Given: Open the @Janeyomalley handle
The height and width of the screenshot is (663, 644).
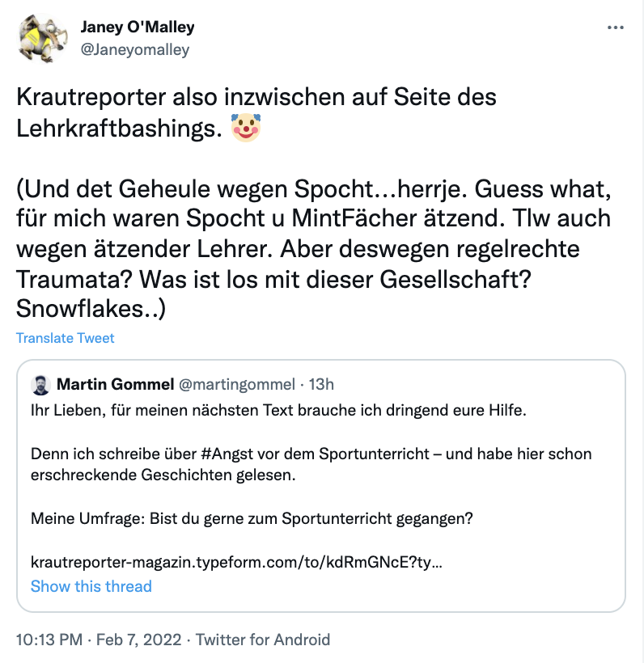Looking at the screenshot, I should click(x=135, y=49).
